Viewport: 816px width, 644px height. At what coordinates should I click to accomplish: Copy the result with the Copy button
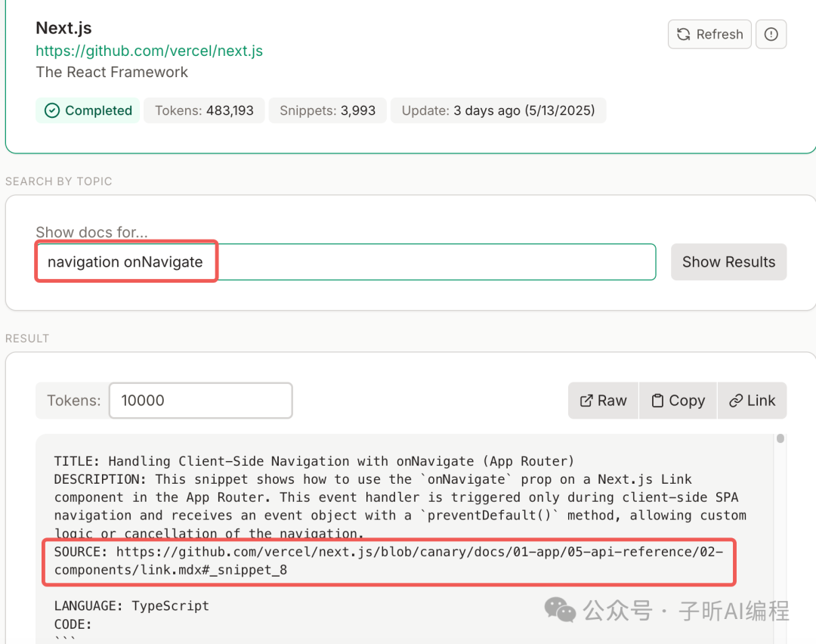pyautogui.click(x=678, y=401)
